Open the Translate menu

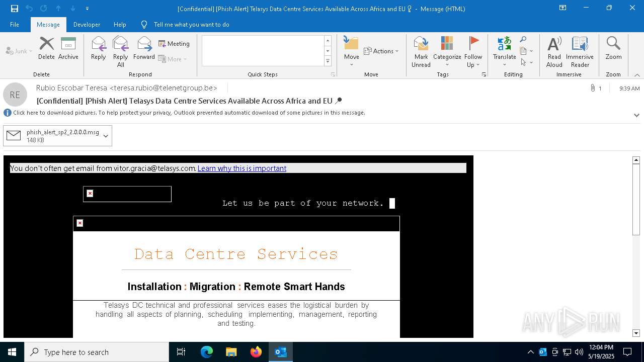(x=505, y=52)
